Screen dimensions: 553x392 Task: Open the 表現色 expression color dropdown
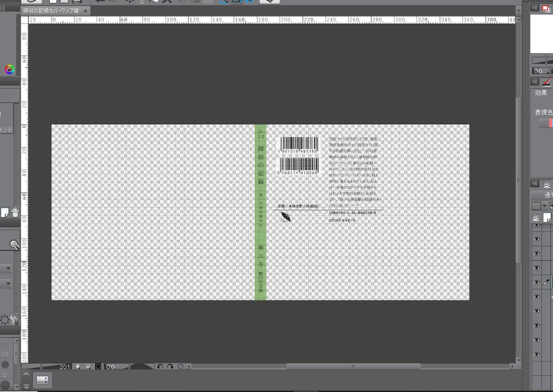pyautogui.click(x=546, y=123)
